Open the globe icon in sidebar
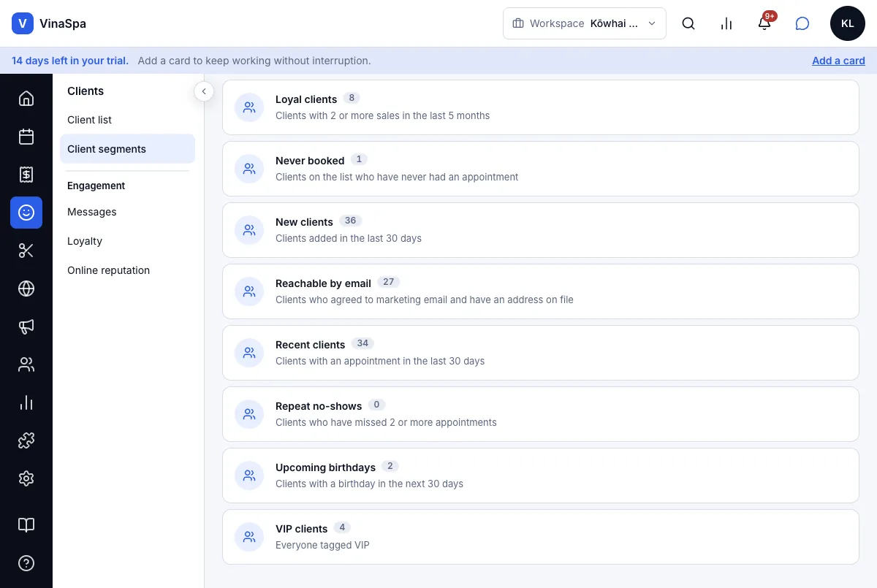The height and width of the screenshot is (588, 877). pyautogui.click(x=26, y=289)
